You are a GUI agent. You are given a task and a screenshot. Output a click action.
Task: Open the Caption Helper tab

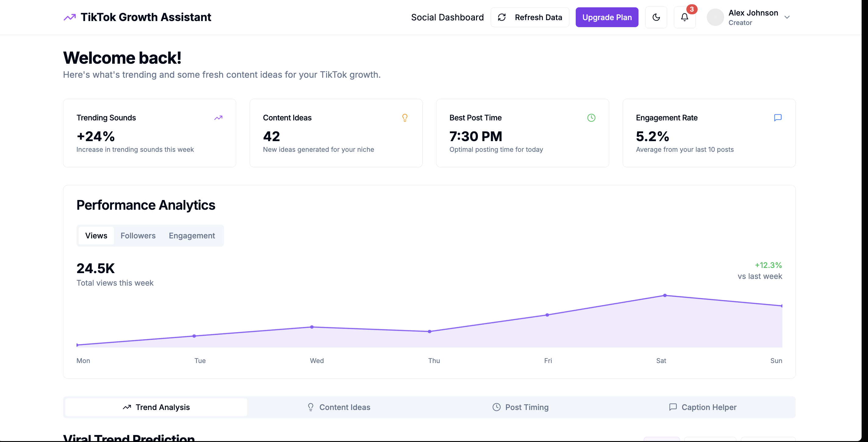(703, 407)
